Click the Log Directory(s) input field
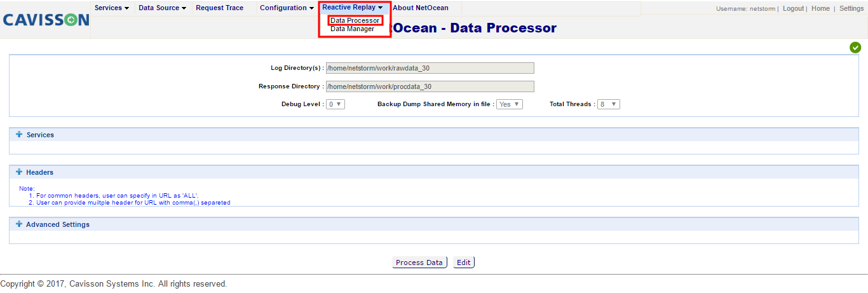The height and width of the screenshot is (293, 868). coord(430,68)
